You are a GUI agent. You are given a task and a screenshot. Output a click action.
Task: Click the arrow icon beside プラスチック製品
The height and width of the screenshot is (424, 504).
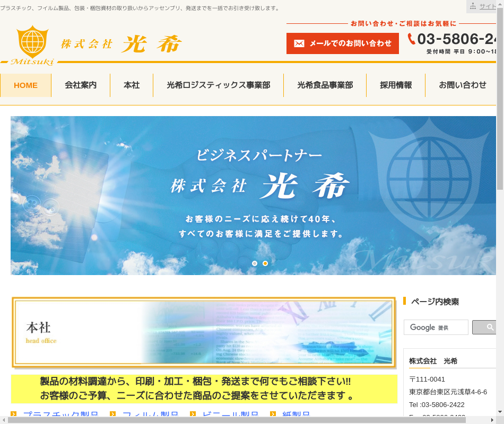click(x=14, y=414)
